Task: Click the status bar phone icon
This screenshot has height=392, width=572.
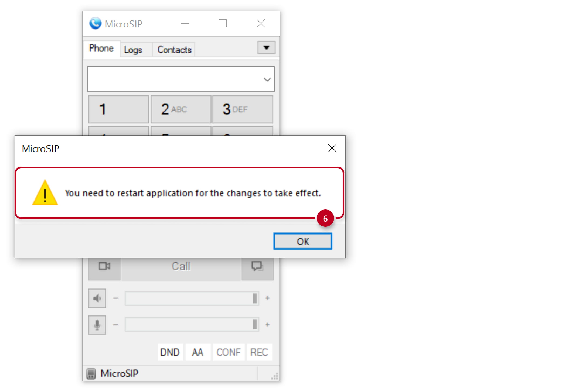Action: coord(91,373)
